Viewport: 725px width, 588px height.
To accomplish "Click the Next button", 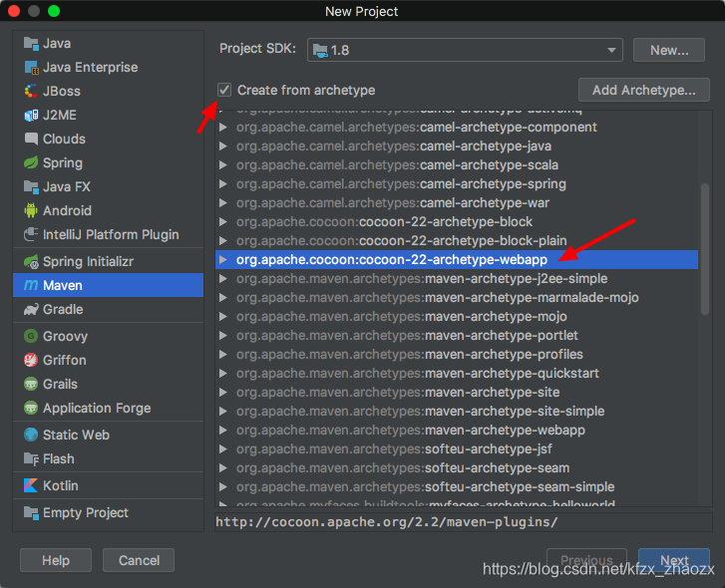I will click(674, 560).
